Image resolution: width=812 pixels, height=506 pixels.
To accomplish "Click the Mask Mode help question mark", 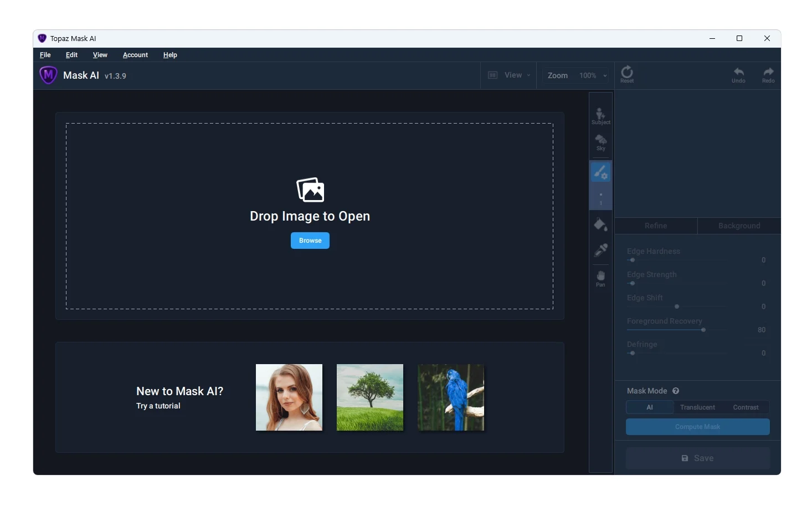I will 676,391.
